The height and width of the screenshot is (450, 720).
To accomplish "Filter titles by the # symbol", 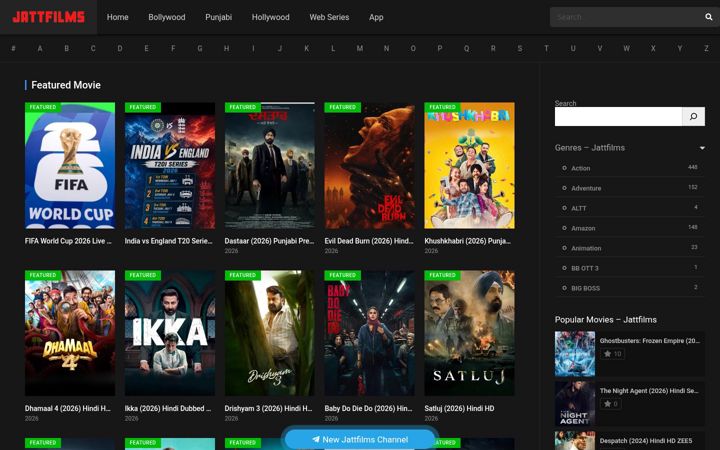I will pos(13,48).
